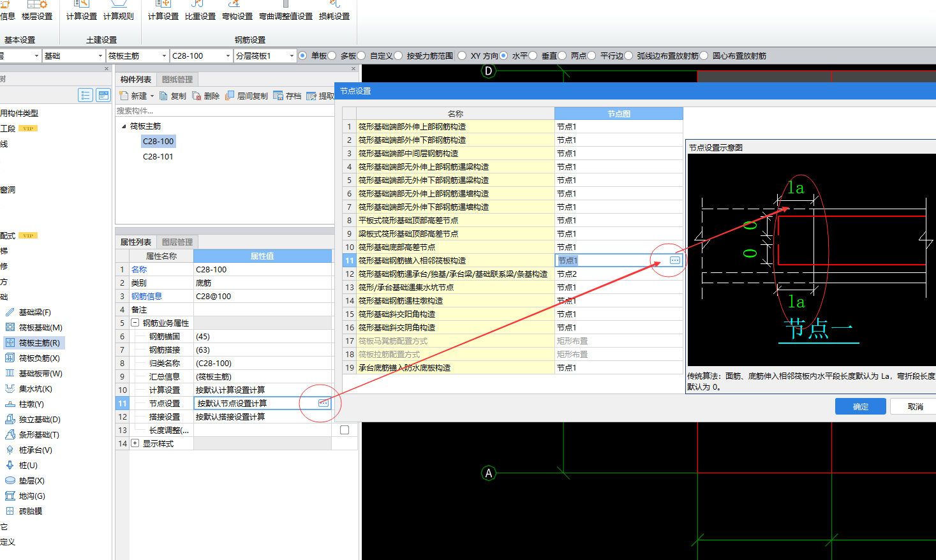Viewport: 936px width, 560px height.
Task: Select 单板 radio option
Action: (x=302, y=55)
